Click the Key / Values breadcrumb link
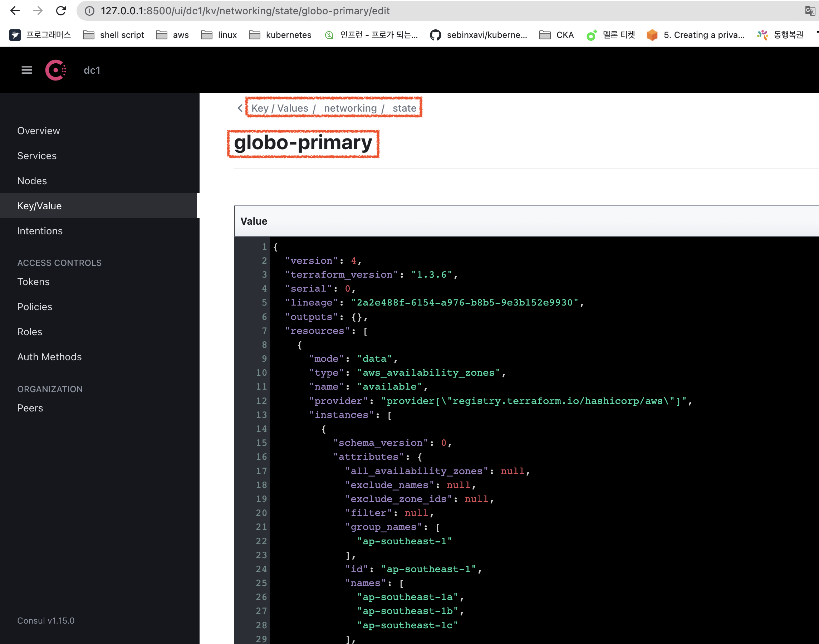The image size is (819, 644). [x=280, y=108]
